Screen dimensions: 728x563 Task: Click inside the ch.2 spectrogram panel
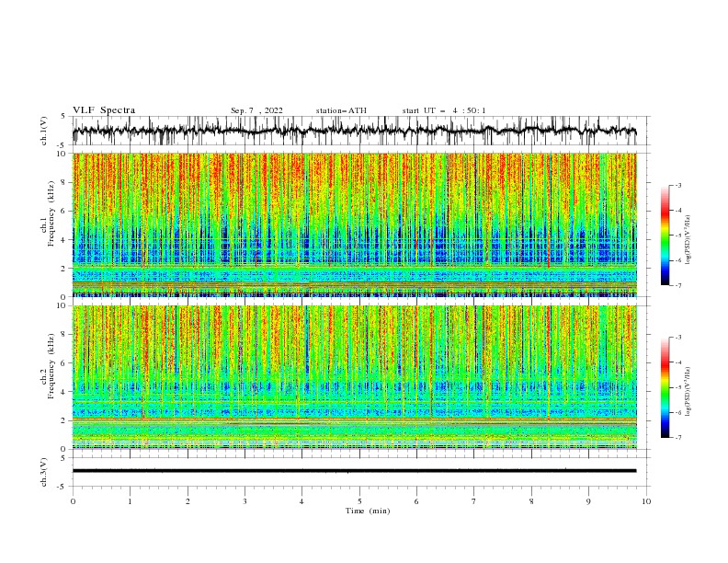click(354, 377)
